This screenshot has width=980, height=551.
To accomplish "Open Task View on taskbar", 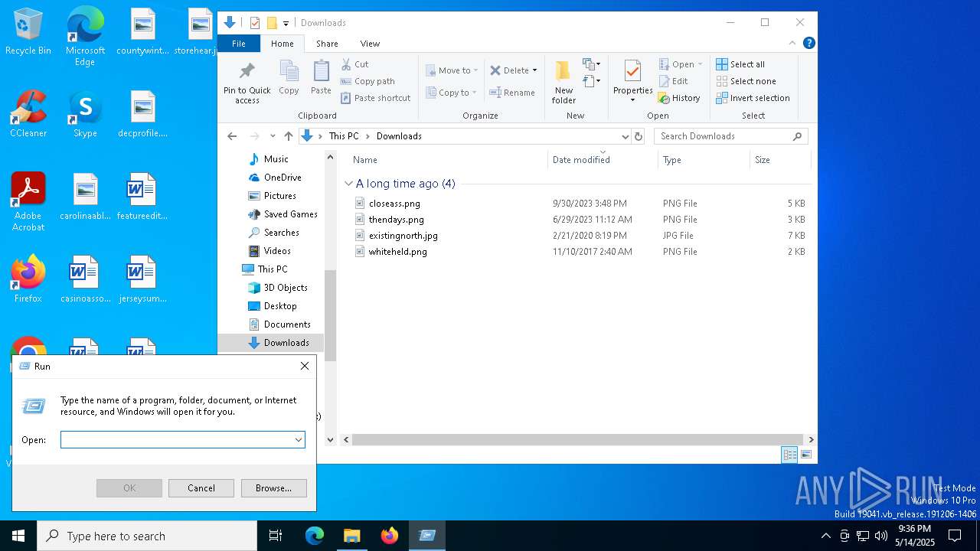I will [x=276, y=536].
